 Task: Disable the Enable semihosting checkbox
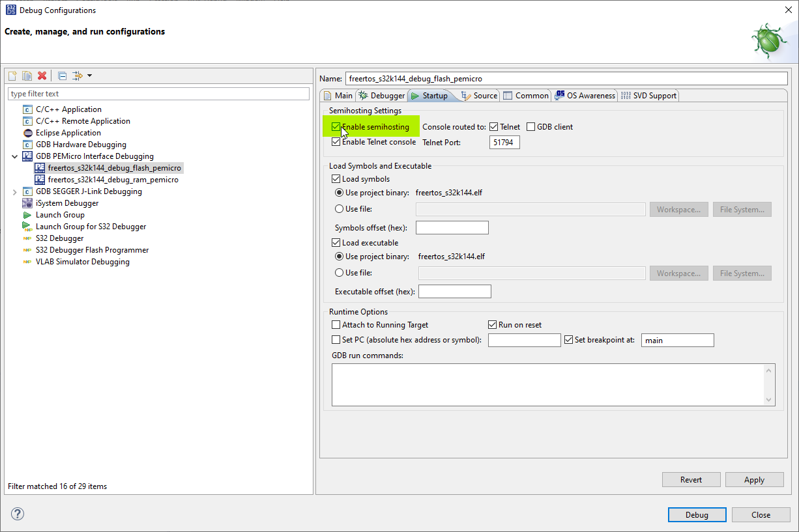pyautogui.click(x=336, y=126)
